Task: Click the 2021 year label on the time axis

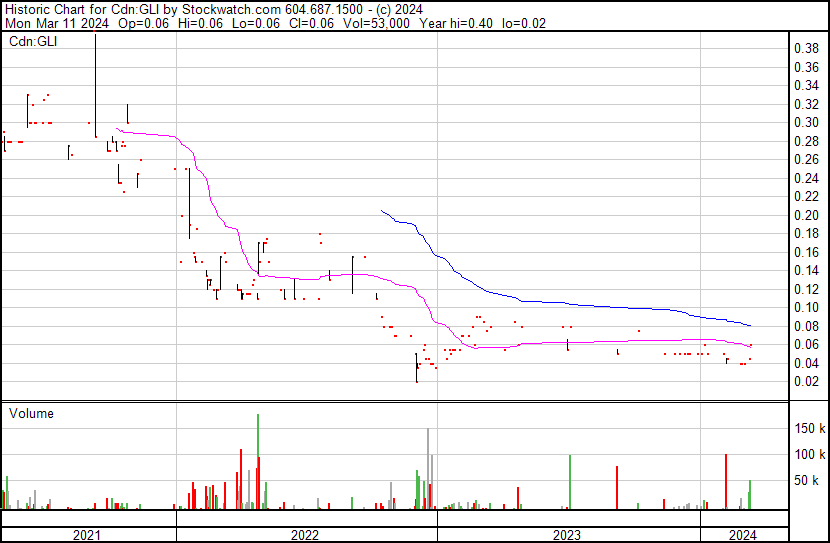Action: 87,535
